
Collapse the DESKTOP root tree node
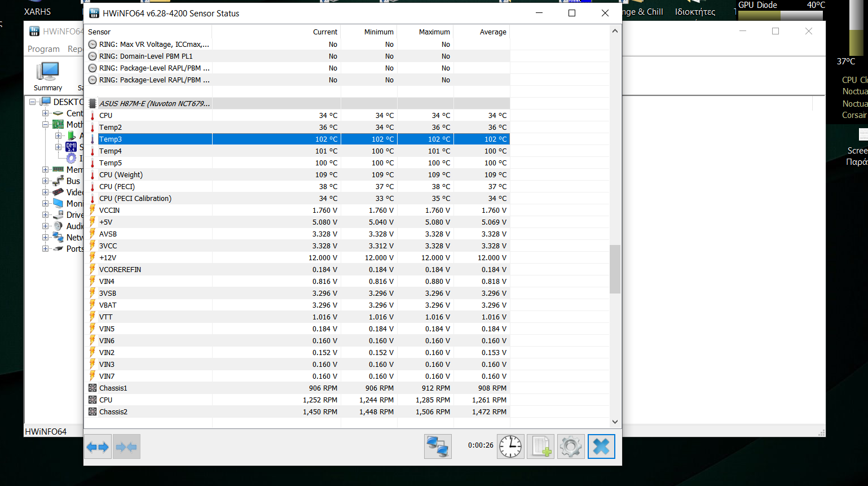click(x=33, y=102)
